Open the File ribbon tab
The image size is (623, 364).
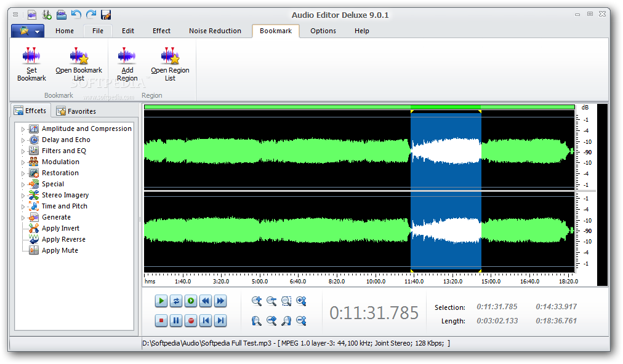click(98, 31)
